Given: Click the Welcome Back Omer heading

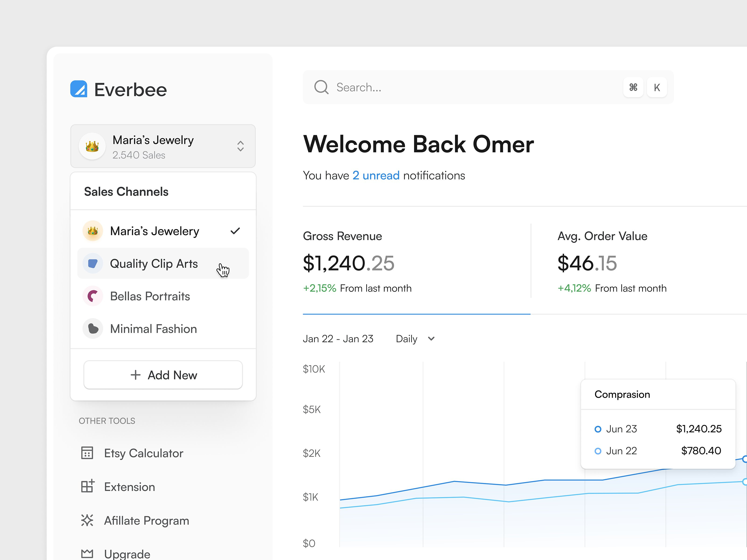Looking at the screenshot, I should tap(418, 144).
